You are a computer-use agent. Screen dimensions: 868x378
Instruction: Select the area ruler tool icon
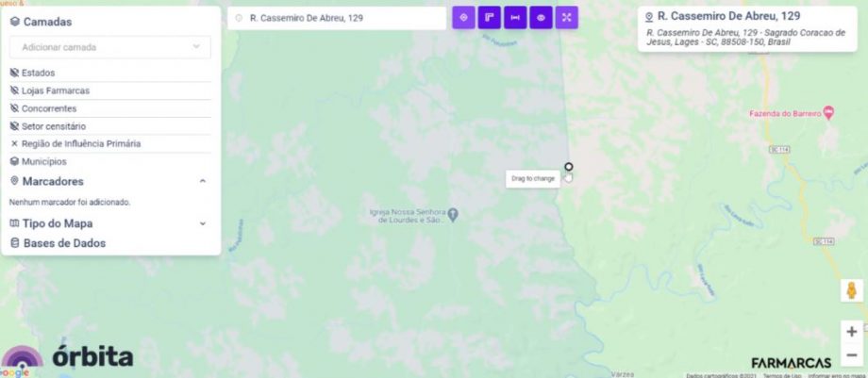pyautogui.click(x=490, y=18)
